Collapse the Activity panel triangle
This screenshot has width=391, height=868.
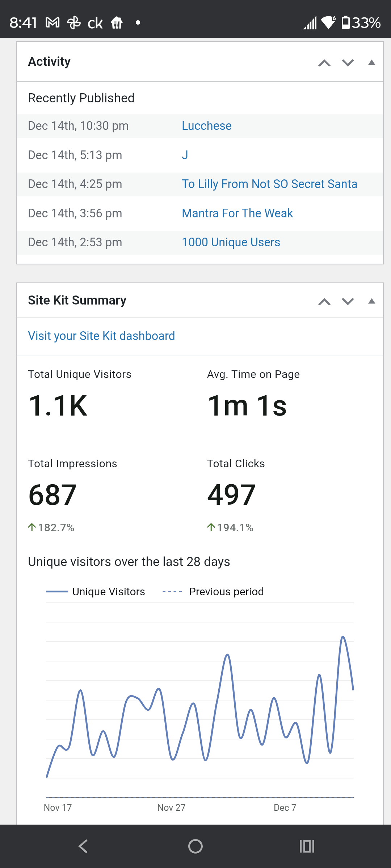tap(371, 63)
